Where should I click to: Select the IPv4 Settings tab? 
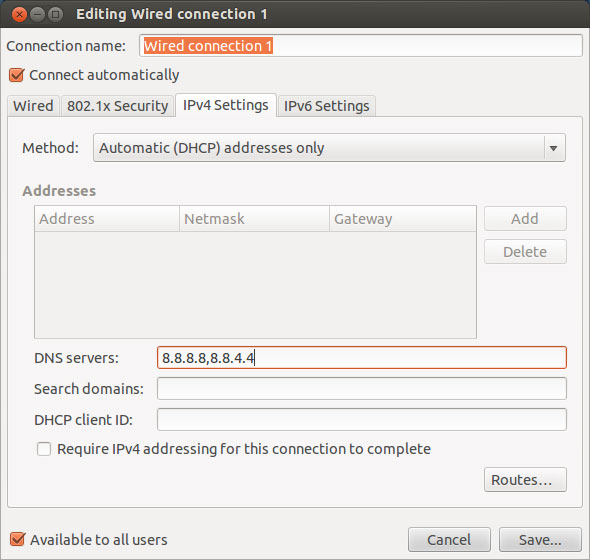pos(226,105)
